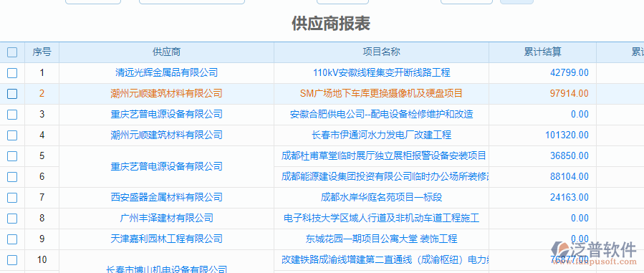Open supplier 潮州元顺建筑材料有限公司 in row 4
This screenshot has height=273, width=644.
click(166, 135)
